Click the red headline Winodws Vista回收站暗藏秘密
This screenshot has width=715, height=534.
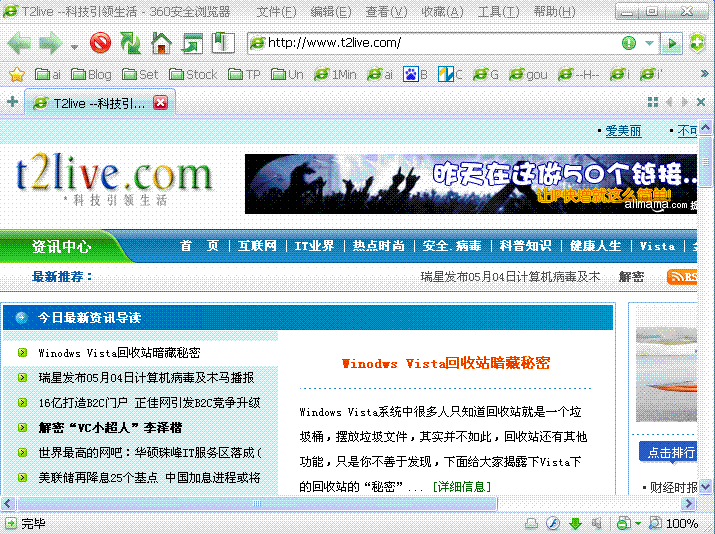446,363
